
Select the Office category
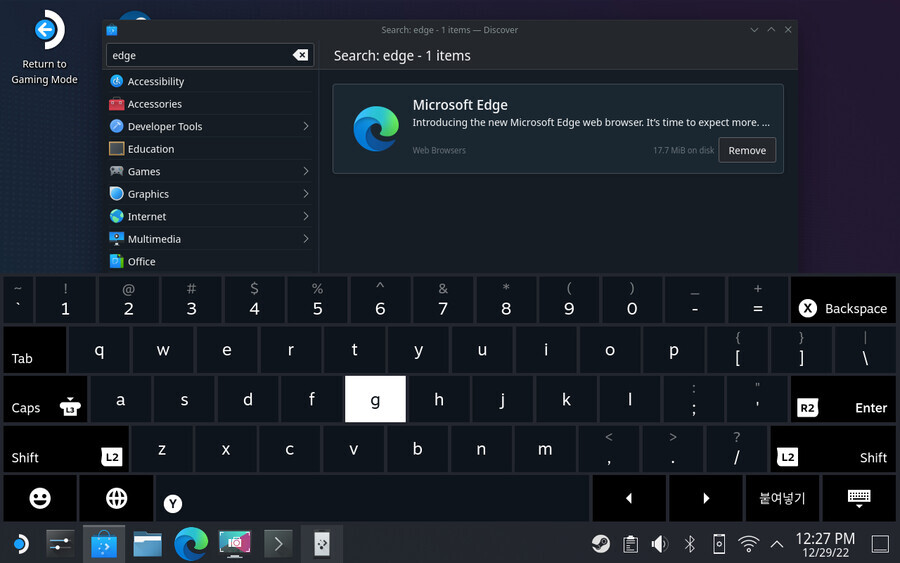click(210, 261)
